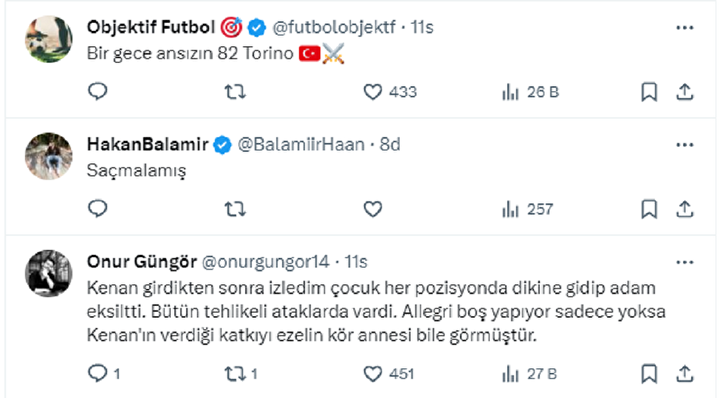View analytics showing 26 B views
The width and height of the screenshot is (720, 398).
530,92
